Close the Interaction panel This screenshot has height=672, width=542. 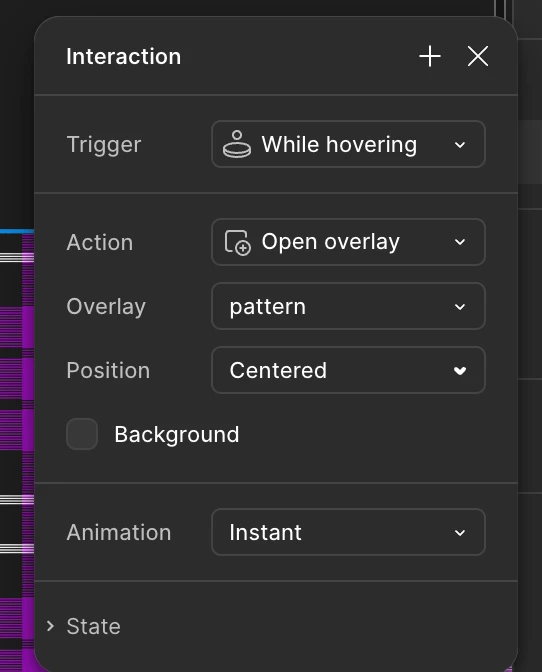pyautogui.click(x=478, y=57)
